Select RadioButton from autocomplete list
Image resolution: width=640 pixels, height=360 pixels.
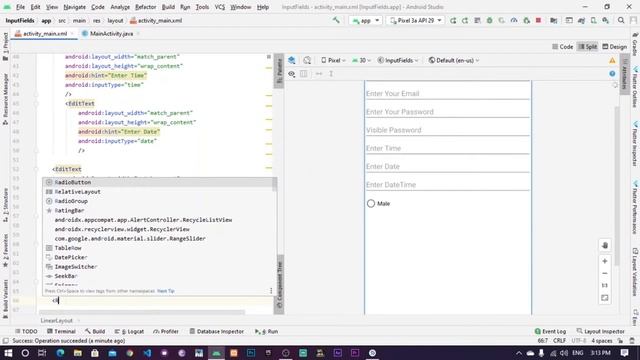coord(158,182)
